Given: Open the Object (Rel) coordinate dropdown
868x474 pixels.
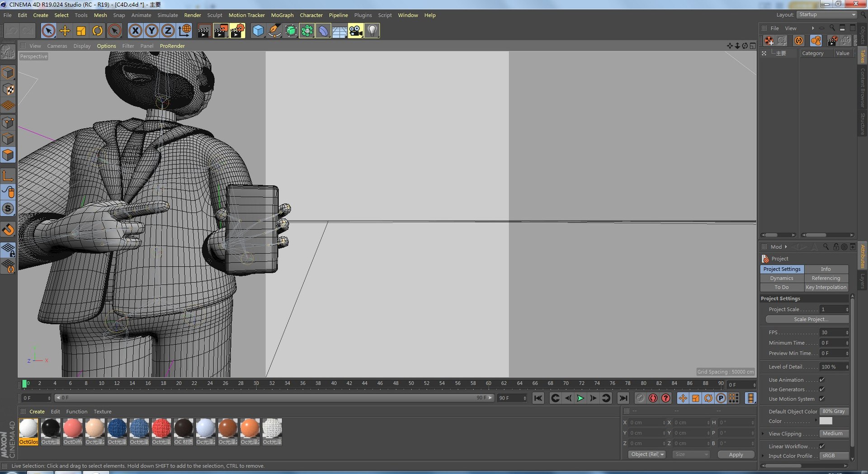Looking at the screenshot, I should point(647,455).
